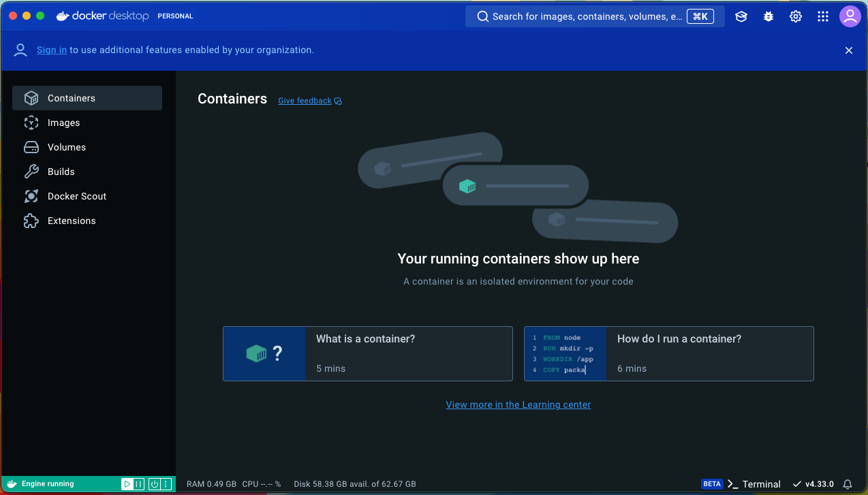Click the search magnifier icon
This screenshot has width=868, height=495.
[482, 16]
